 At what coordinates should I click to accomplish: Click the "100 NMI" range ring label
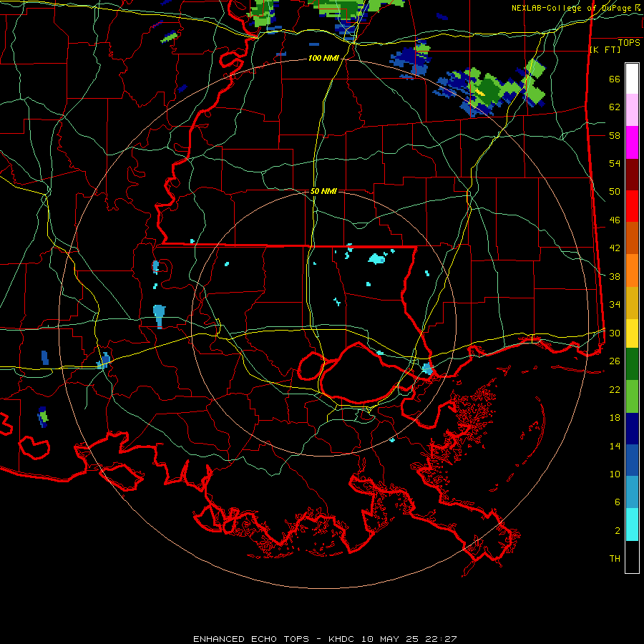[323, 59]
